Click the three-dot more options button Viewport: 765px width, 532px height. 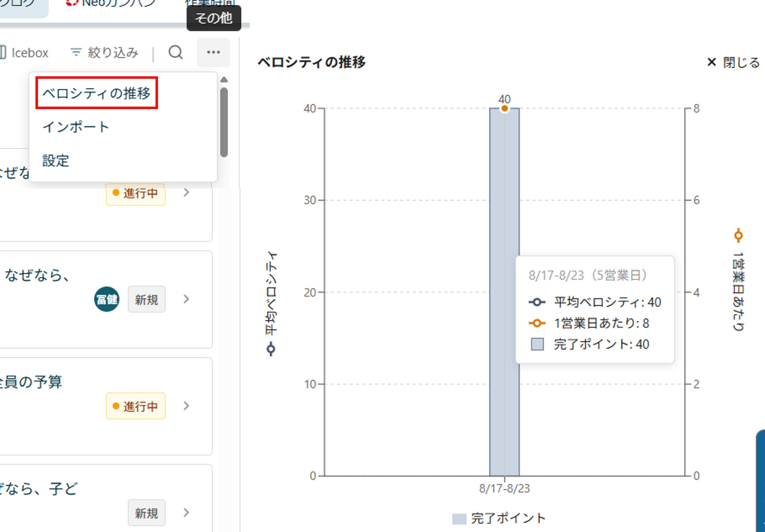(x=213, y=52)
